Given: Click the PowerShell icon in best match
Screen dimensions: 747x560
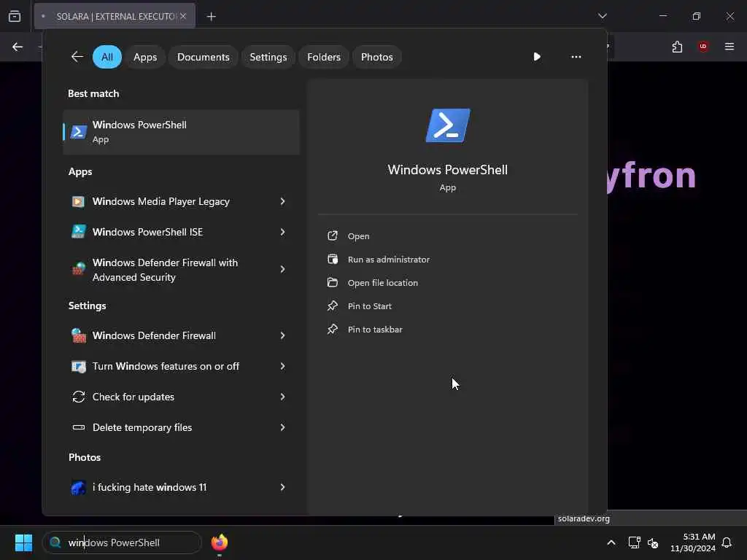Looking at the screenshot, I should (x=79, y=132).
